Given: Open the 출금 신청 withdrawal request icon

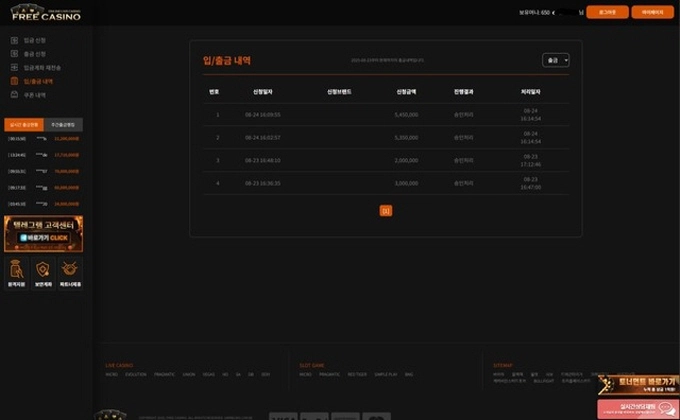Looking at the screenshot, I should pyautogui.click(x=14, y=53).
